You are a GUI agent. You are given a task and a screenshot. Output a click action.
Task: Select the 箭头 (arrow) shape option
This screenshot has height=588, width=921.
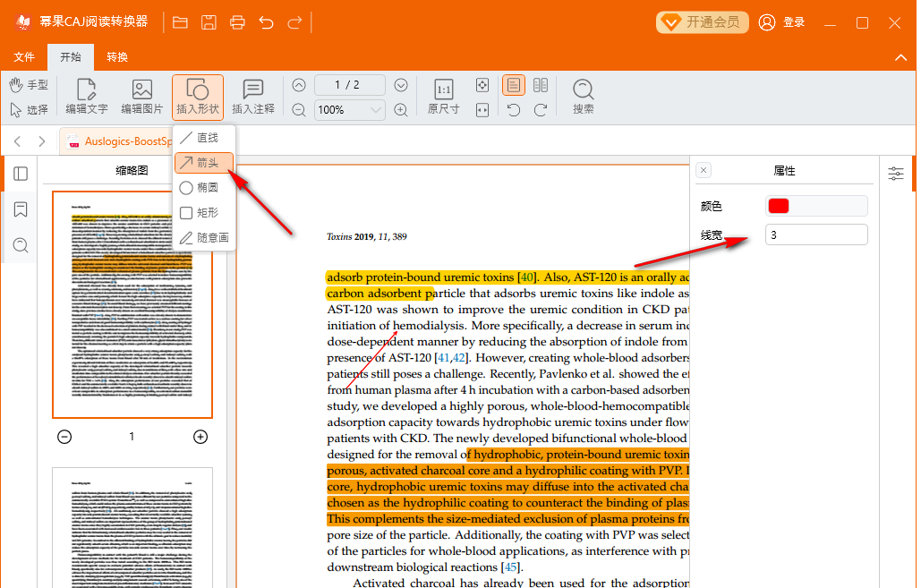click(204, 163)
